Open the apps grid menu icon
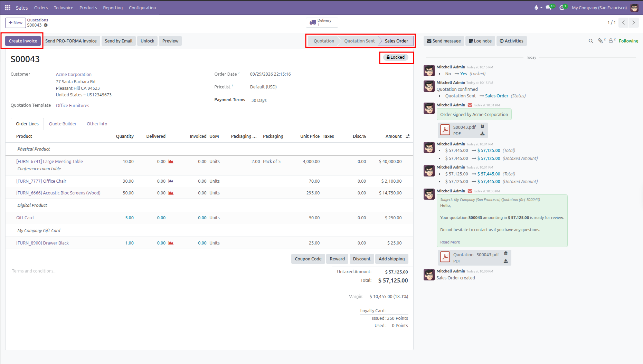The height and width of the screenshot is (364, 643). (8, 7)
